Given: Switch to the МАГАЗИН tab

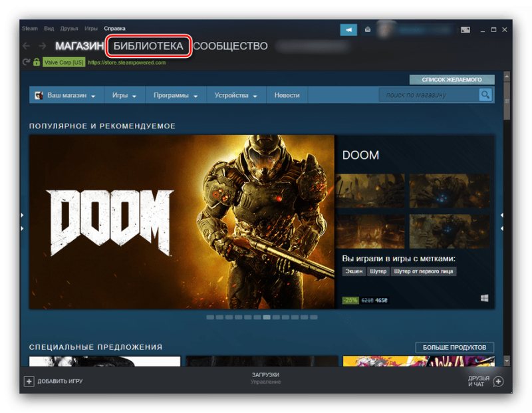Looking at the screenshot, I should [x=79, y=46].
